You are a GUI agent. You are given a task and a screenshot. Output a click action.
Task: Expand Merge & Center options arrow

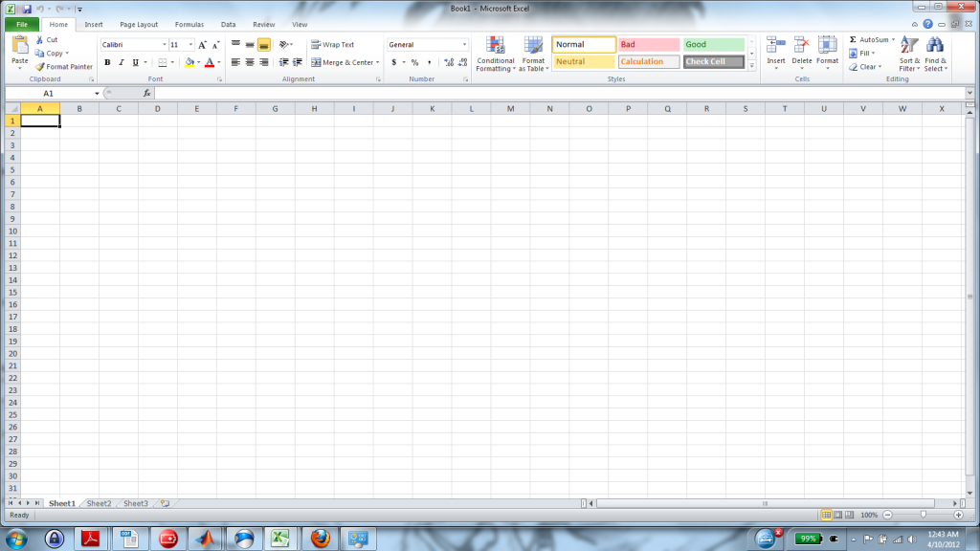point(377,62)
